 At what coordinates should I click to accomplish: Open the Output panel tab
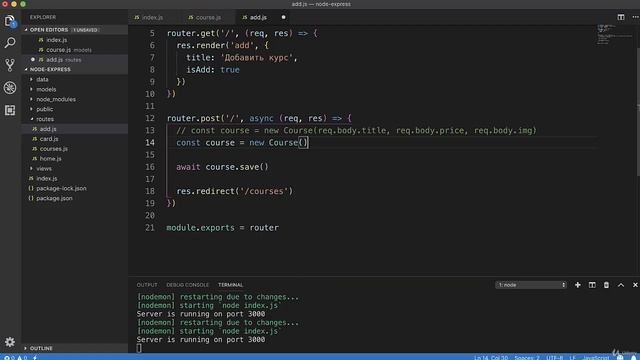[x=147, y=285]
